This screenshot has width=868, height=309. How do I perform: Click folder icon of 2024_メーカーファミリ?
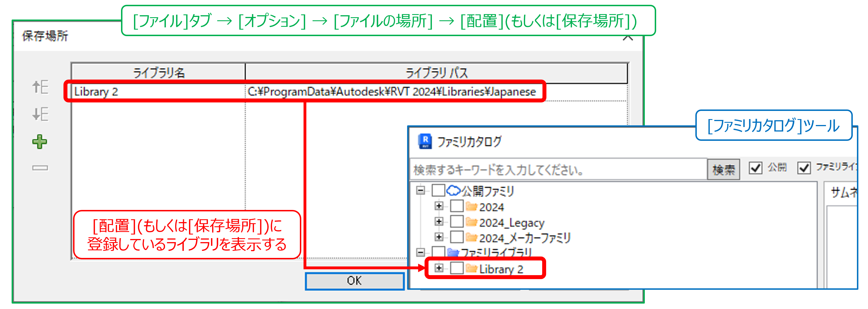point(472,238)
